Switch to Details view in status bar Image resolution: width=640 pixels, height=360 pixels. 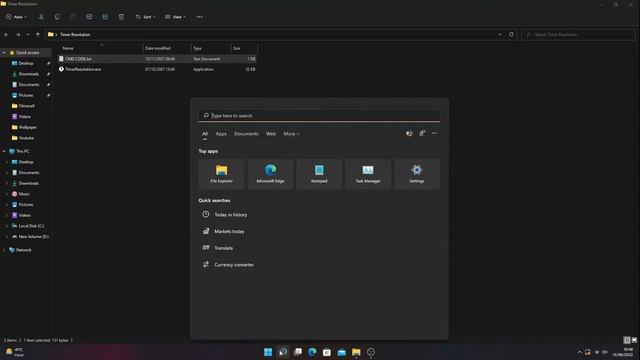point(627,340)
